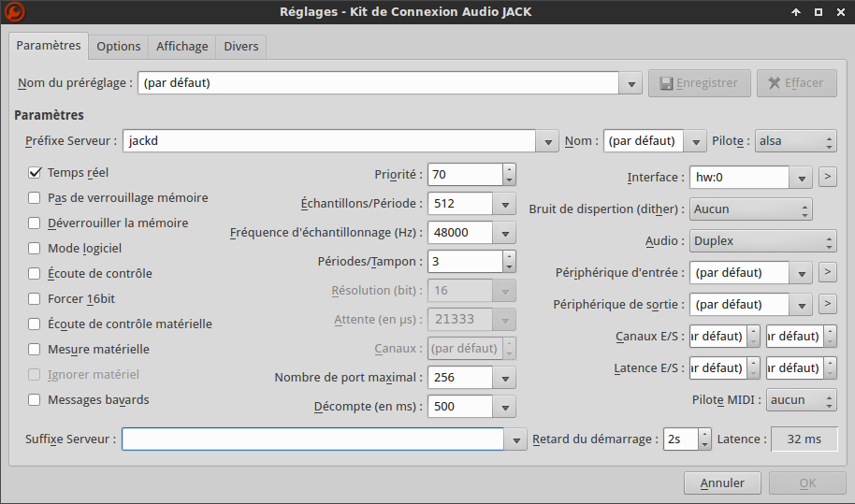Open the Fréquence d'échantillonnage 48000 dropdown
This screenshot has width=855, height=504.
(505, 233)
